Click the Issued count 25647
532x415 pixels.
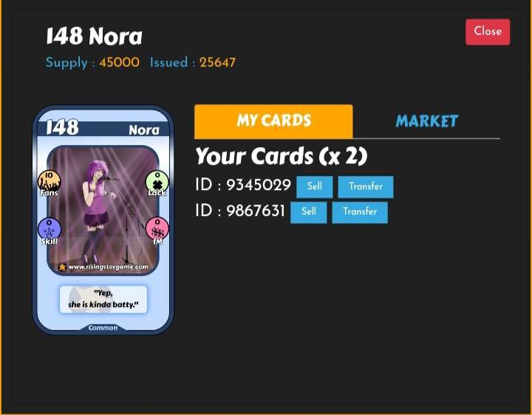217,62
